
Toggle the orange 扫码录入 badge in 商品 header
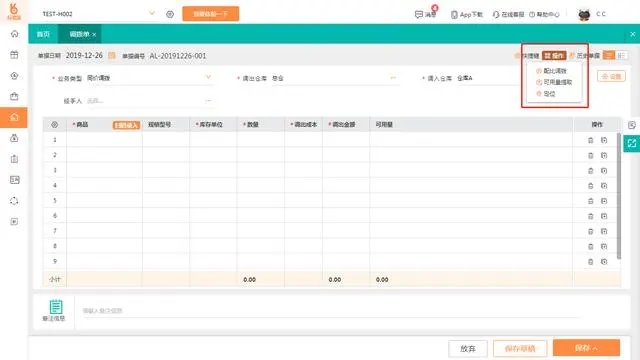pos(126,125)
